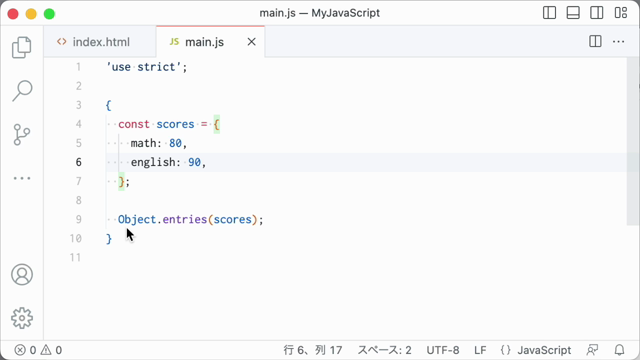
Task: Click the feedback icon in status bar
Action: click(x=592, y=350)
